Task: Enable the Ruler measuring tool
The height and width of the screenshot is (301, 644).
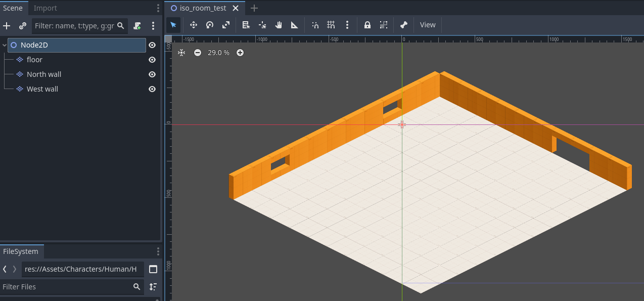Action: [x=295, y=25]
